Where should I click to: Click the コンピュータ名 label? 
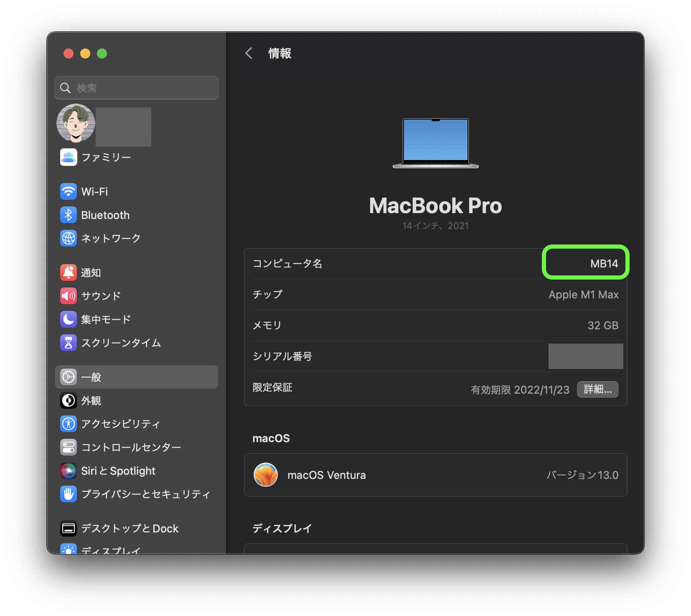point(287,264)
